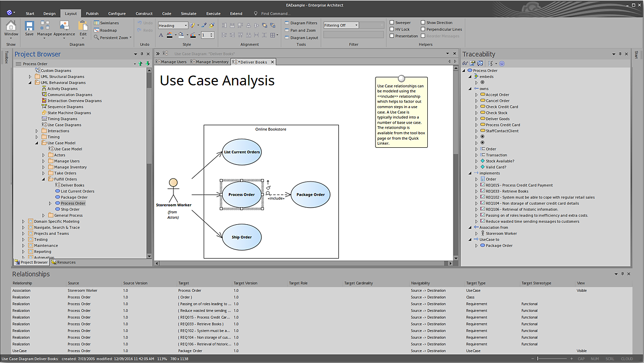Select the Package Order use case
644x363 pixels.
coord(311,195)
